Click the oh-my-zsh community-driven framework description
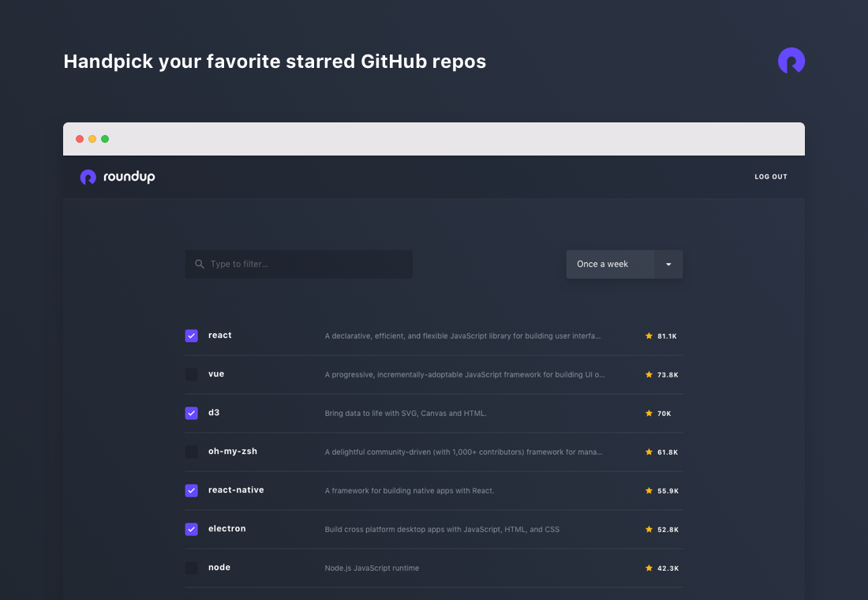 pyautogui.click(x=464, y=452)
